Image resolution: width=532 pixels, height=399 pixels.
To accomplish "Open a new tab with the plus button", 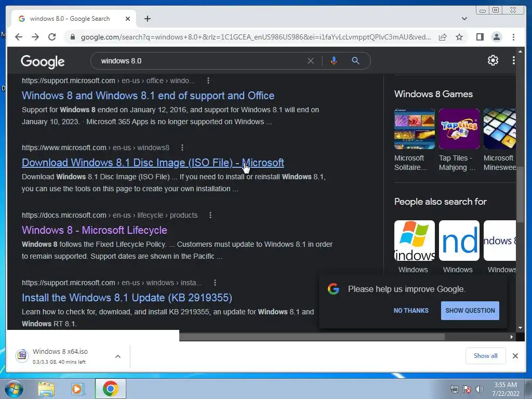I will click(x=147, y=19).
